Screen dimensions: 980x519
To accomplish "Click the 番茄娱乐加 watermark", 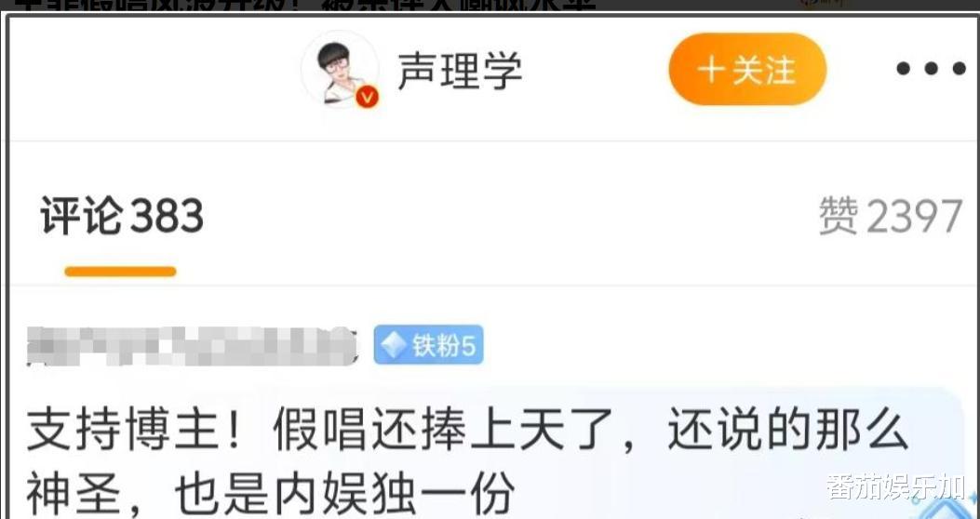I will pyautogui.click(x=895, y=486).
